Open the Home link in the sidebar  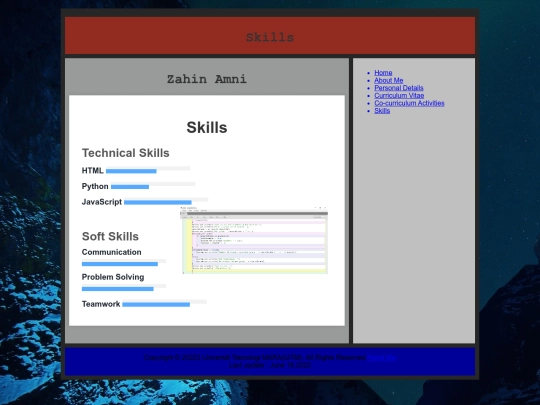383,73
